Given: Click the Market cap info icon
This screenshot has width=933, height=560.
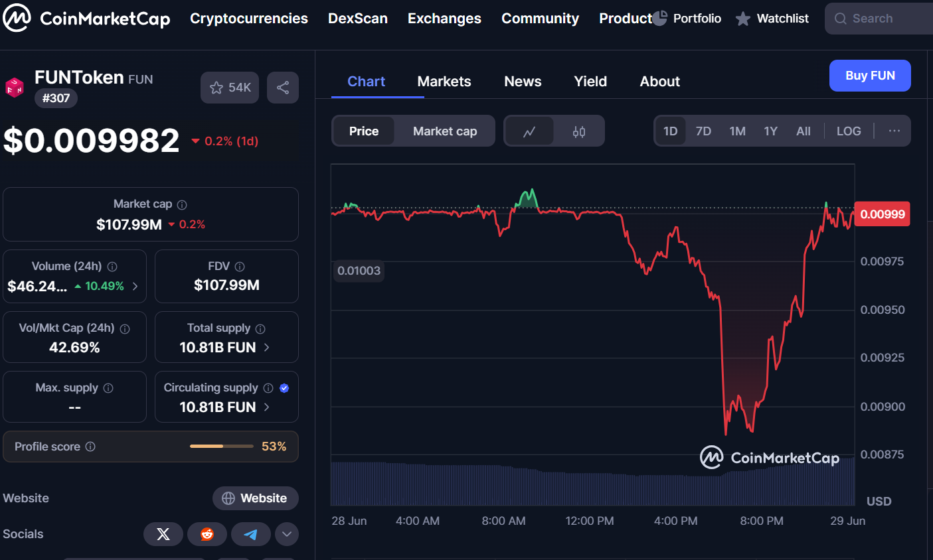Looking at the screenshot, I should click(182, 205).
